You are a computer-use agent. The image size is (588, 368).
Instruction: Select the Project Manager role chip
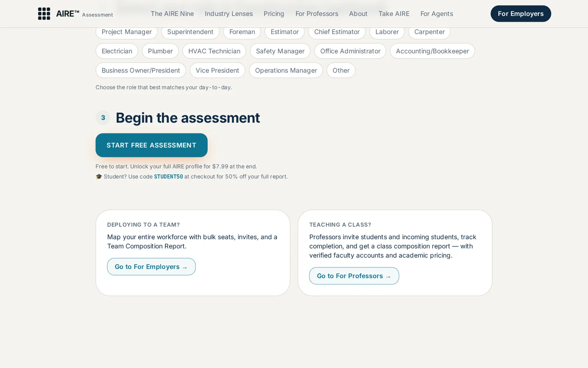click(126, 32)
